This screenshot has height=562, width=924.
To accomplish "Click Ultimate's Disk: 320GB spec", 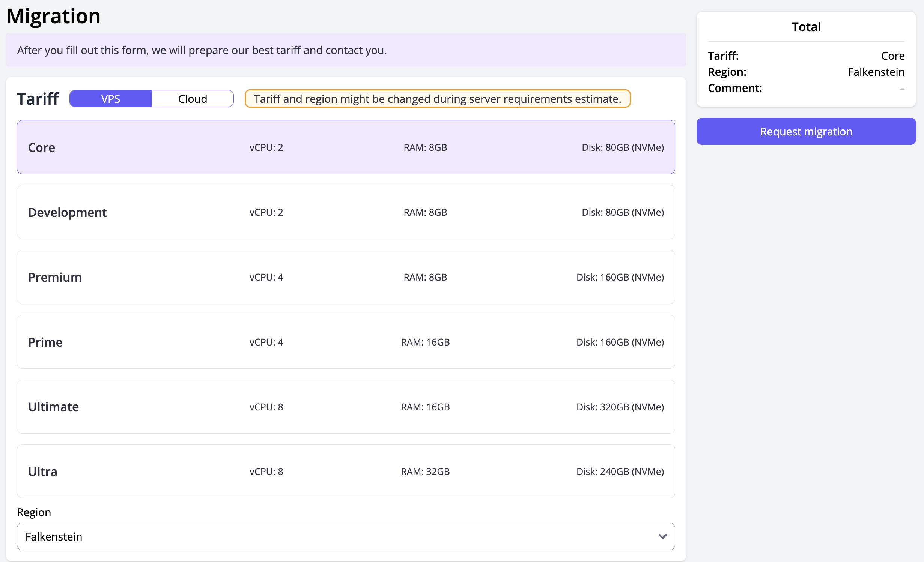I will pos(620,407).
